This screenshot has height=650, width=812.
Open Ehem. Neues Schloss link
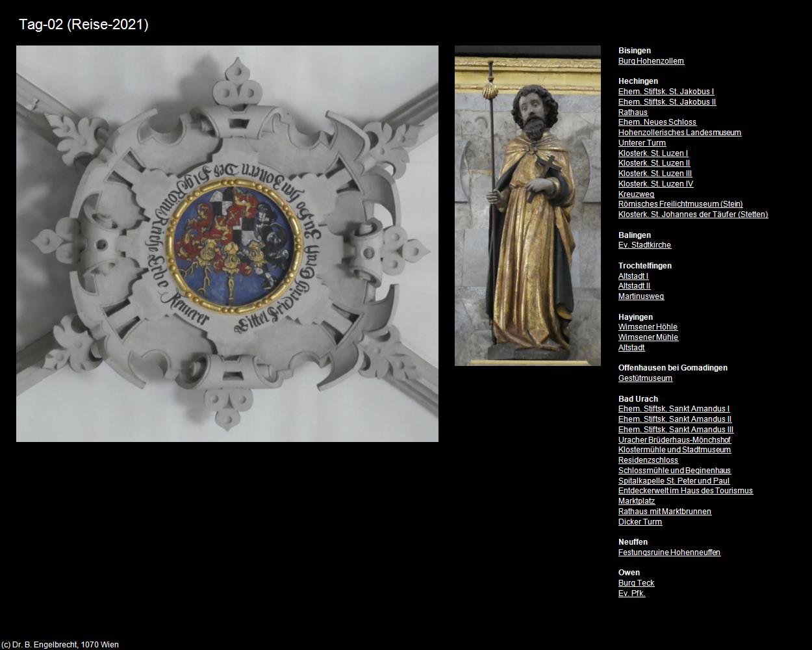(657, 122)
